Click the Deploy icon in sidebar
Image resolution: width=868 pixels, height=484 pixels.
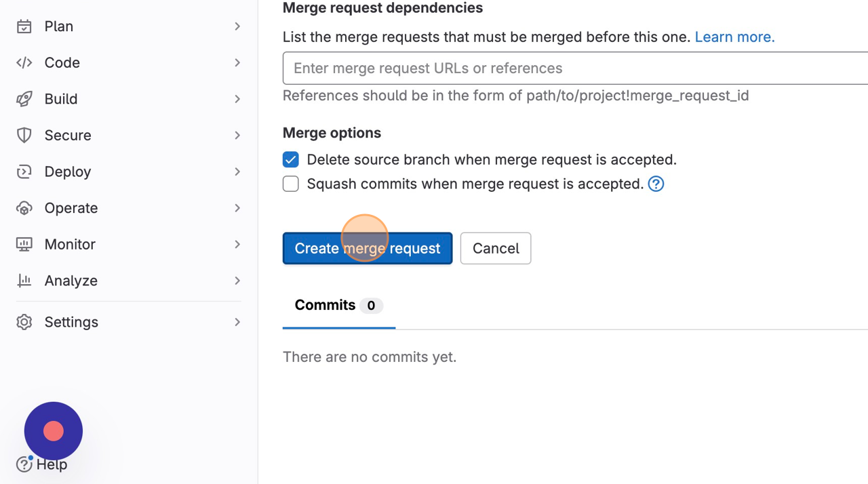pos(24,172)
